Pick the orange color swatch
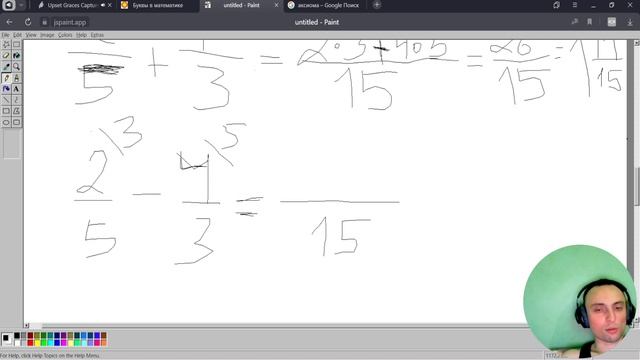 (x=104, y=342)
